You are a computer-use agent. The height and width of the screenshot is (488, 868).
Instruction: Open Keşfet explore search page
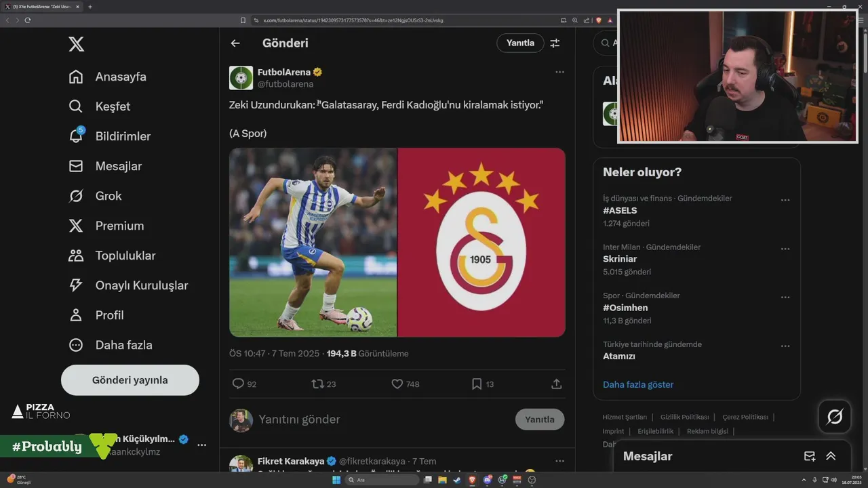(99, 106)
